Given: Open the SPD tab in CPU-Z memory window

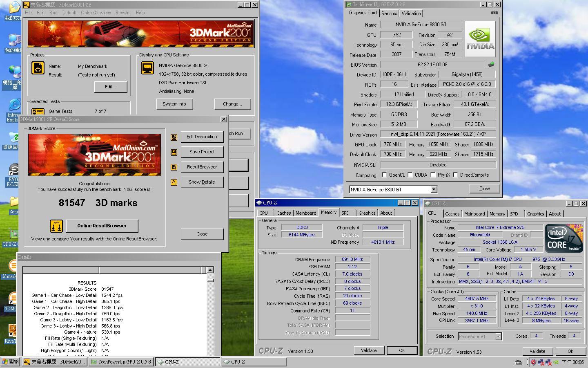Looking at the screenshot, I should (x=345, y=213).
